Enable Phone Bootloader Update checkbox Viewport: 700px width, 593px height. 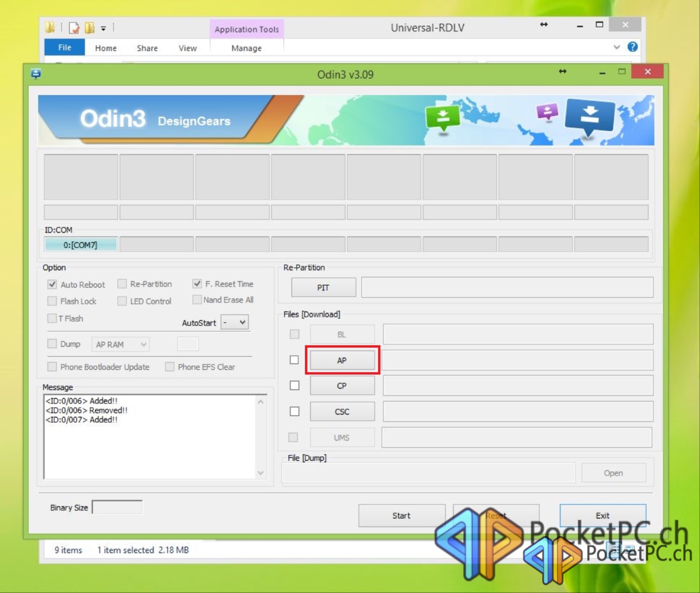[52, 367]
